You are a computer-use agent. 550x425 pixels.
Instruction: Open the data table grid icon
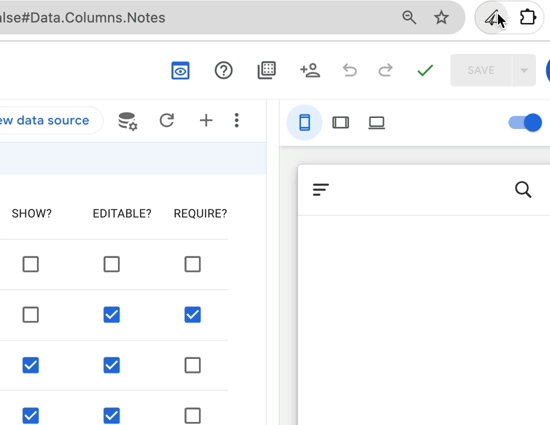coord(267,70)
